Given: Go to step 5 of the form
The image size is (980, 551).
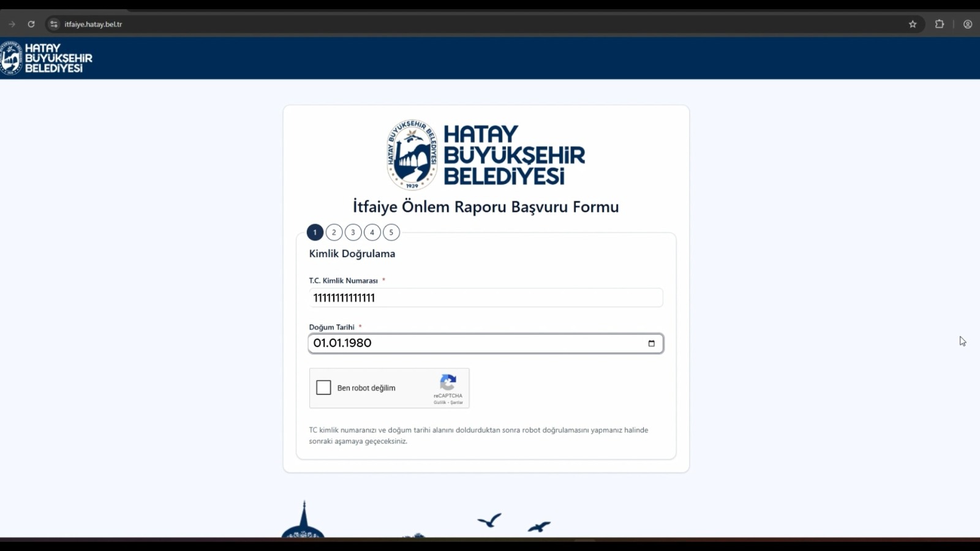Looking at the screenshot, I should click(391, 233).
